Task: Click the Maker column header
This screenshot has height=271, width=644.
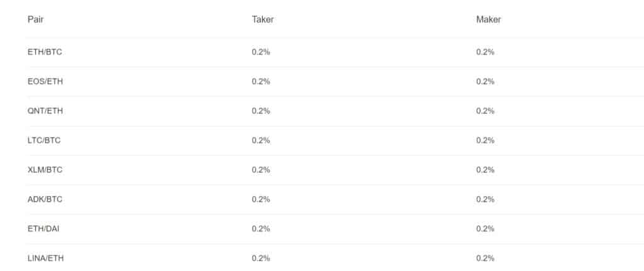Action: coord(488,19)
